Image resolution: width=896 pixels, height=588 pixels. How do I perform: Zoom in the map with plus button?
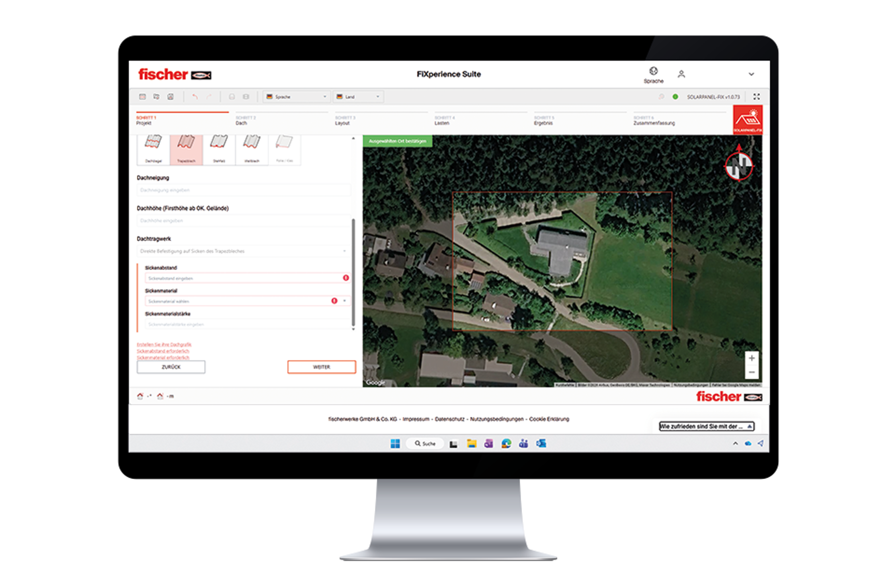click(x=752, y=358)
